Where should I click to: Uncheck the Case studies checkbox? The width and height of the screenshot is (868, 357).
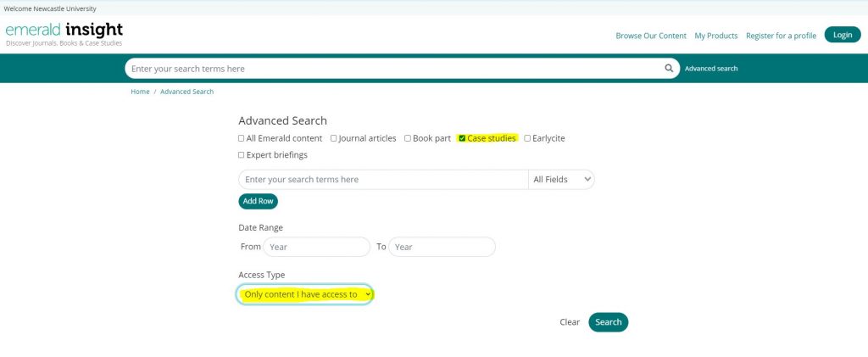tap(462, 138)
